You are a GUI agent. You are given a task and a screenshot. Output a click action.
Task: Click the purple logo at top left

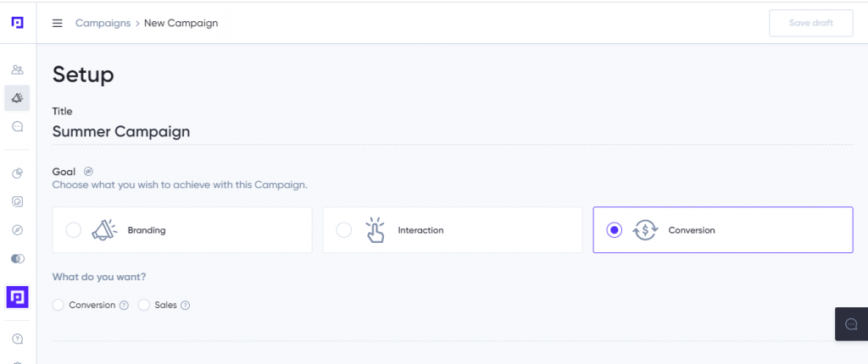(x=18, y=23)
